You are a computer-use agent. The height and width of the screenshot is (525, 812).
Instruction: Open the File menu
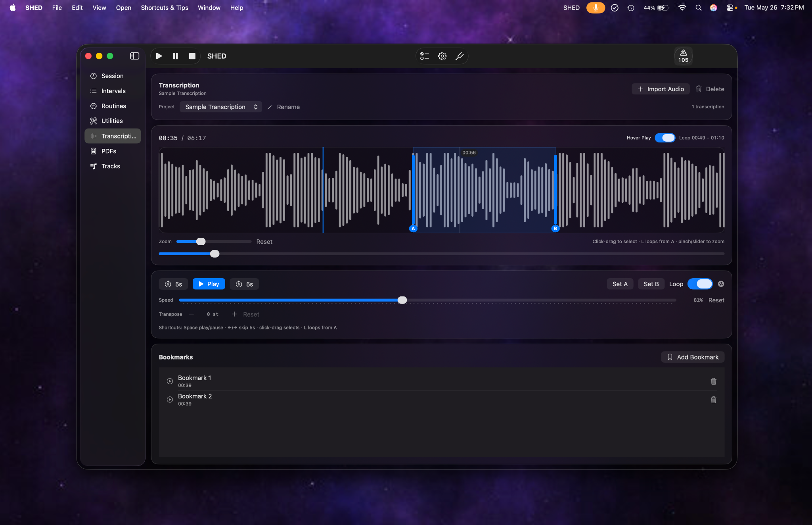point(57,8)
